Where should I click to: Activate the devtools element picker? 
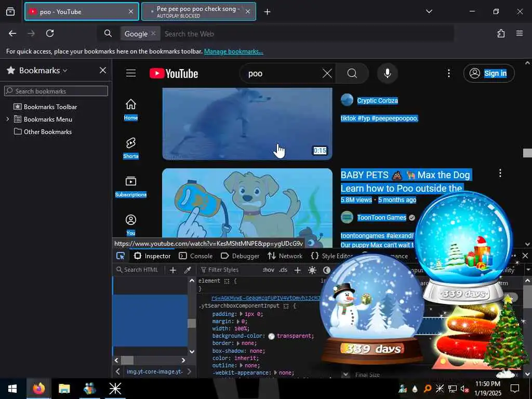click(x=121, y=256)
